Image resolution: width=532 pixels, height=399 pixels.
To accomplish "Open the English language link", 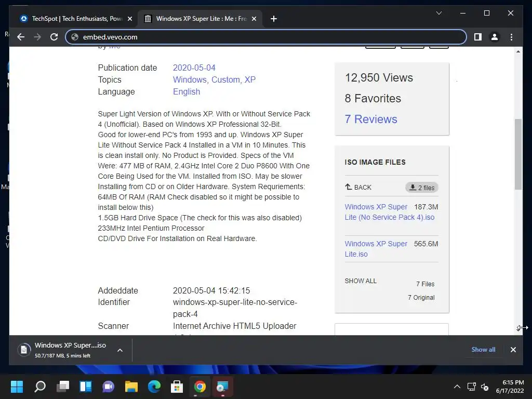I will [x=187, y=91].
